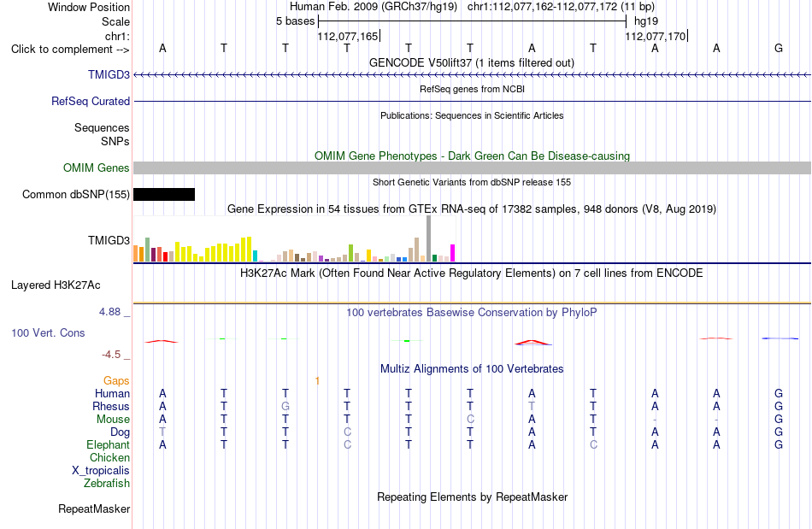Click the orange '1' gap marker
Screen dimensions: 812x529
pos(317,381)
